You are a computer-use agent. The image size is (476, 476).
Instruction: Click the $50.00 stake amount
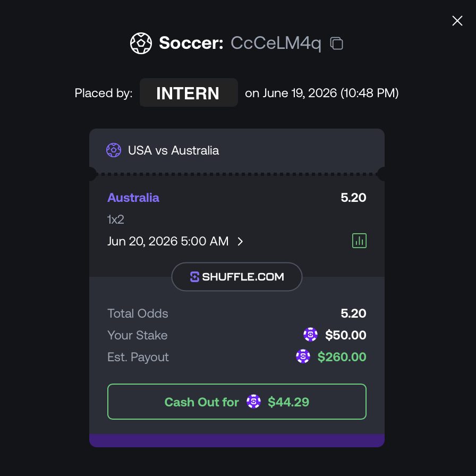point(345,335)
